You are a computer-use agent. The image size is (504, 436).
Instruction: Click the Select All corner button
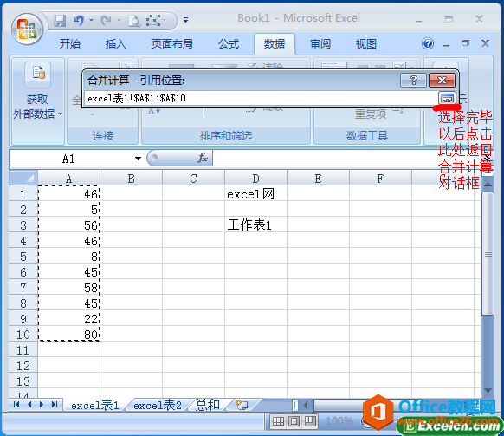23,178
